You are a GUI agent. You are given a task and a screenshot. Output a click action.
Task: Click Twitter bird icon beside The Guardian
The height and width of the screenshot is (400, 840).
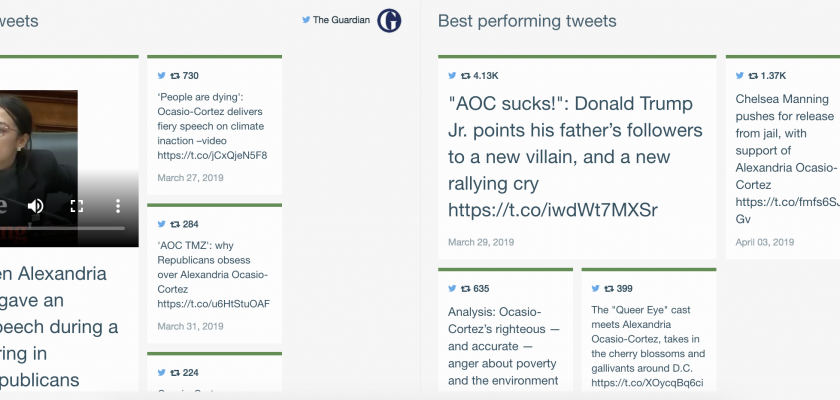tap(306, 20)
